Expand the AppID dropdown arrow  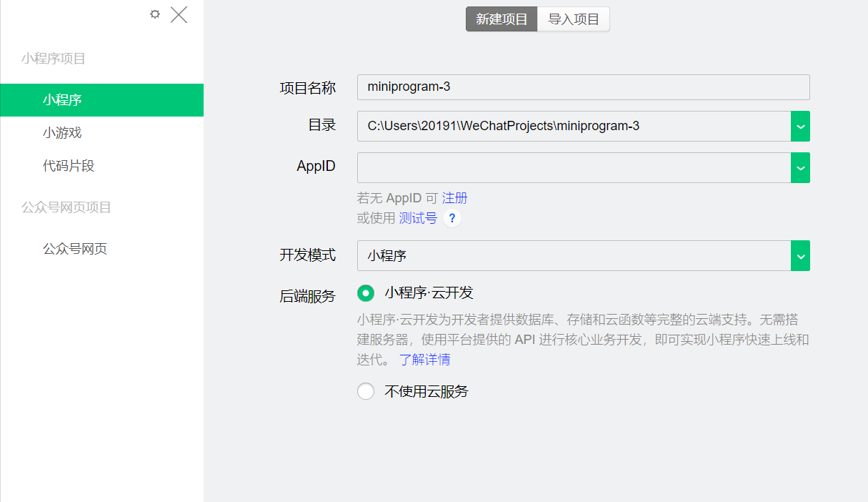[x=800, y=167]
